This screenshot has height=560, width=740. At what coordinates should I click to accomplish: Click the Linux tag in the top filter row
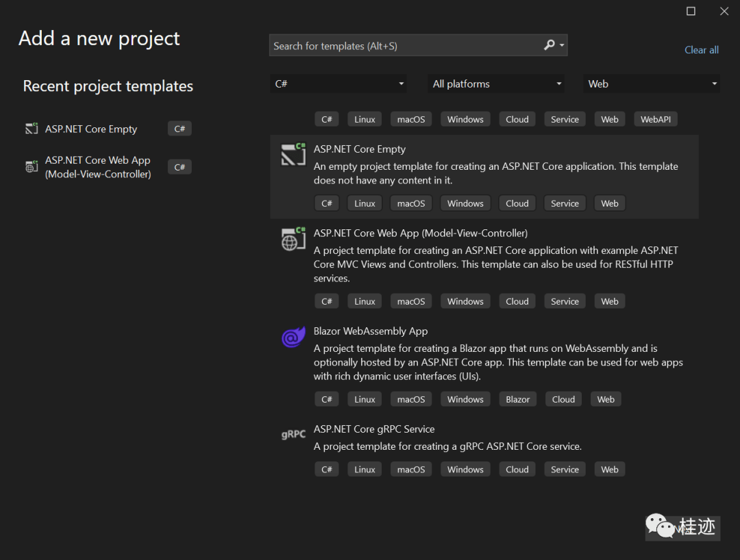tap(364, 118)
